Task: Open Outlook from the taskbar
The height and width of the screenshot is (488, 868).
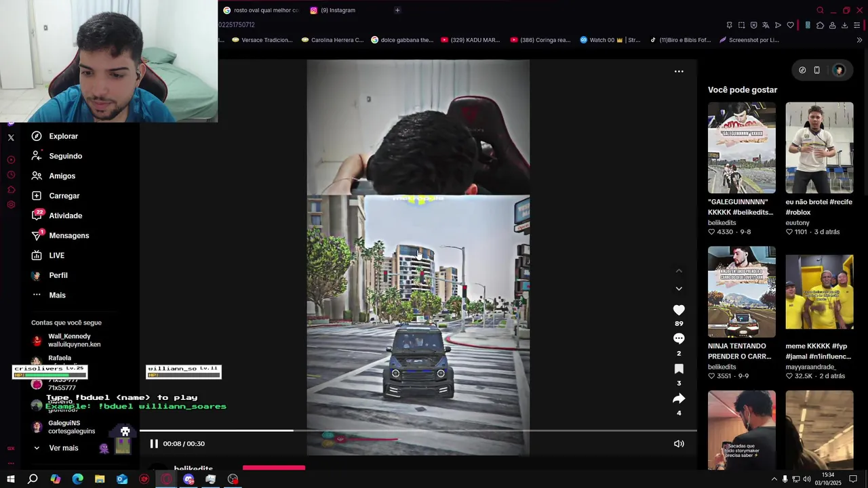Action: (x=122, y=479)
